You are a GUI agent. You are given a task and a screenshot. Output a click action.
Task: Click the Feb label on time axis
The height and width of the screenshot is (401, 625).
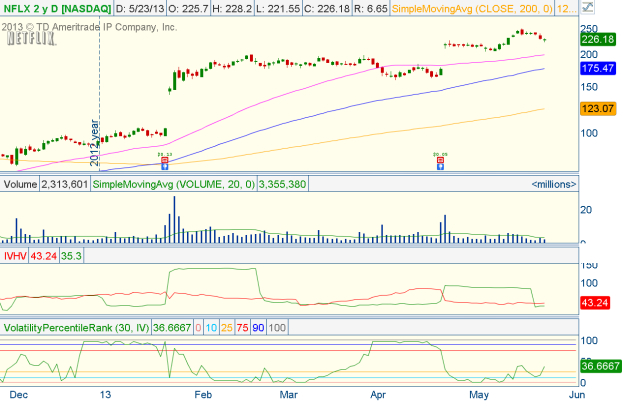click(202, 393)
